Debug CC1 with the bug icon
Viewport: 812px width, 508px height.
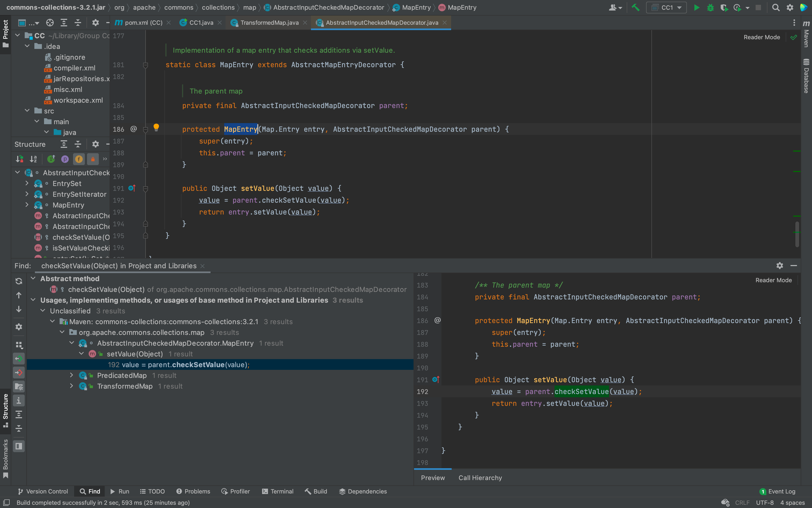pos(710,8)
